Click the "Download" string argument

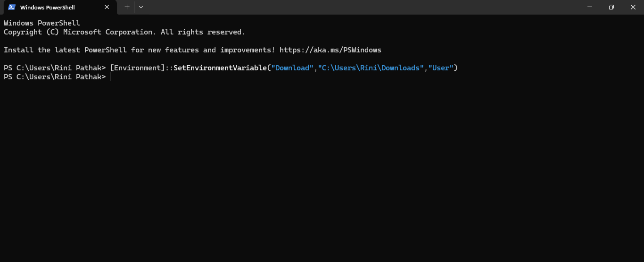tap(292, 68)
